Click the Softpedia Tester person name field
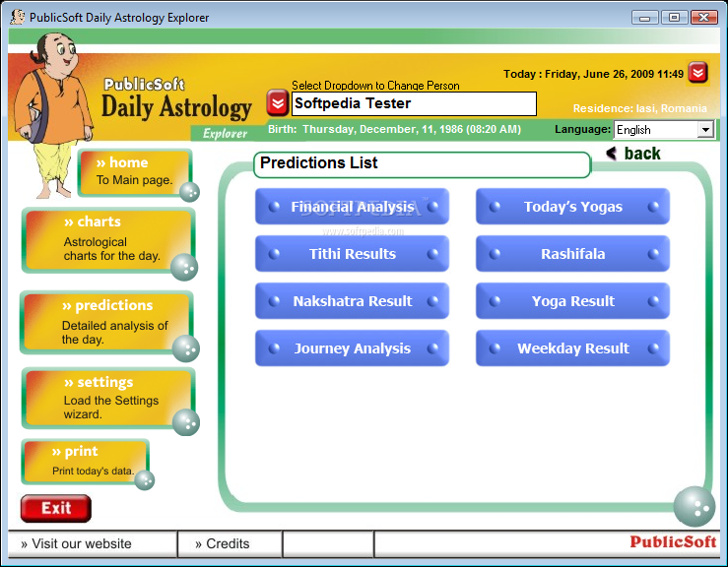The height and width of the screenshot is (567, 728). click(x=414, y=103)
